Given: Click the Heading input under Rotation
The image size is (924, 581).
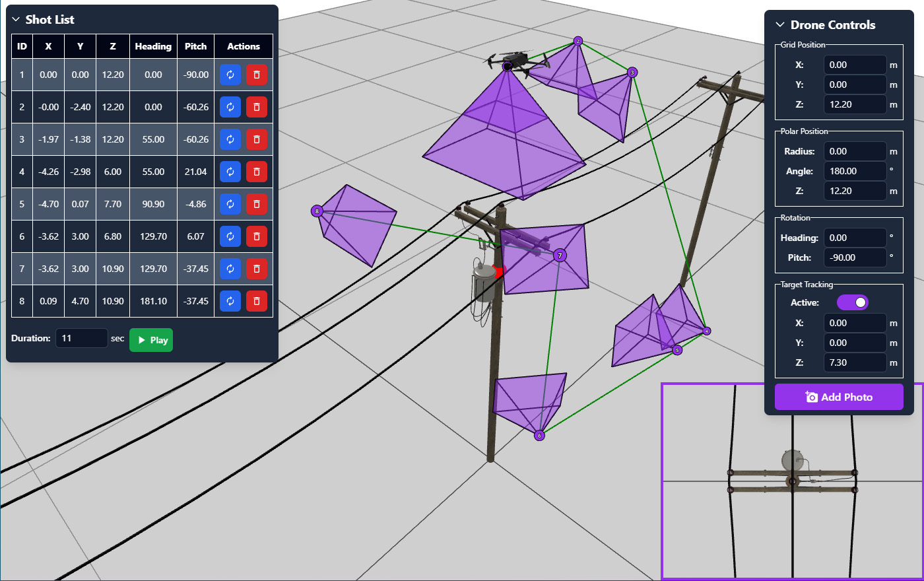Looking at the screenshot, I should coord(855,237).
